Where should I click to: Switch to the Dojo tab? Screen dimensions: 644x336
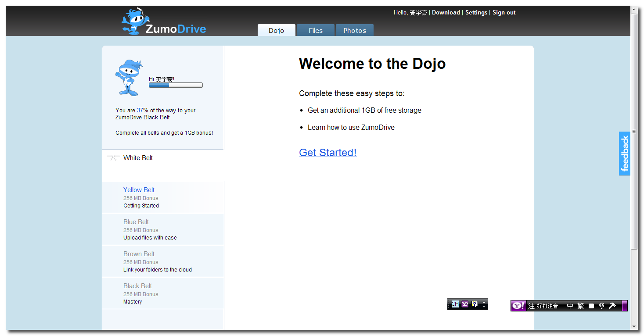point(277,30)
